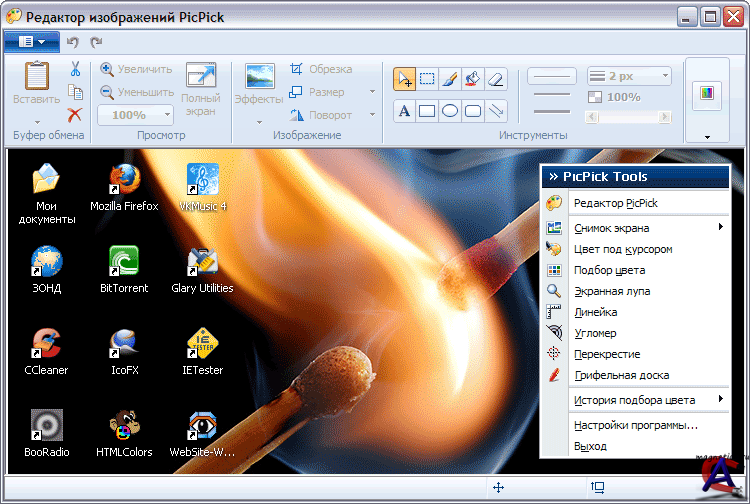This screenshot has height=504, width=750.
Task: Click the scissors Cut icon
Action: (x=75, y=69)
